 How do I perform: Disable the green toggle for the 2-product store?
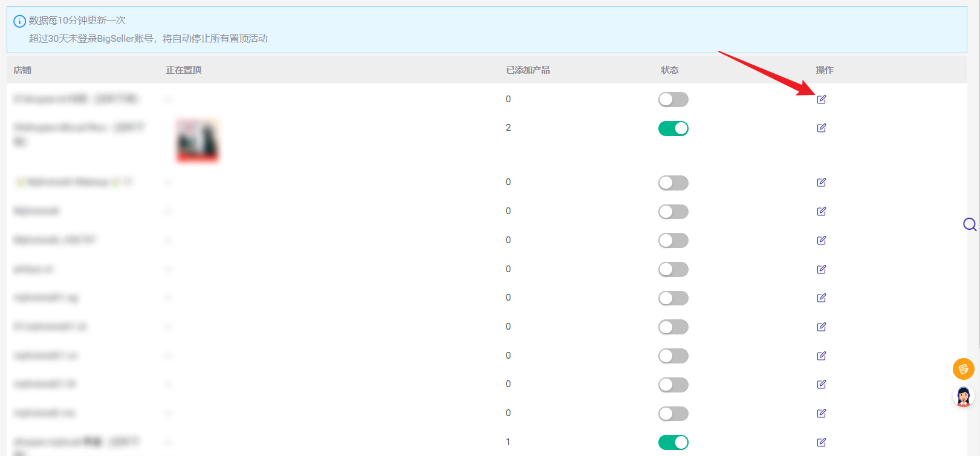pos(673,128)
